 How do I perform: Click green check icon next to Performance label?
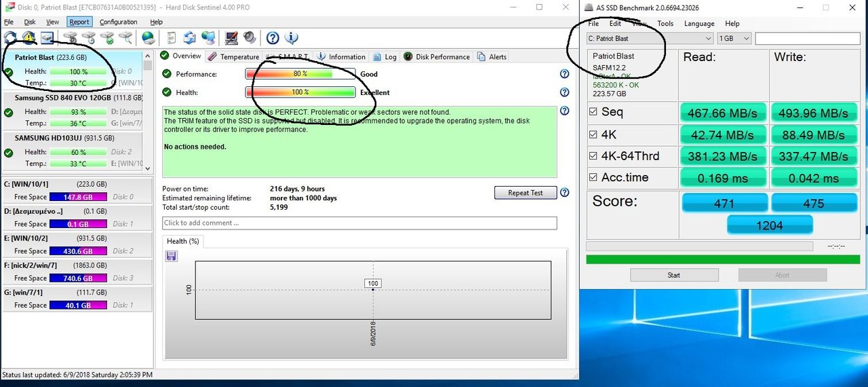[x=167, y=74]
